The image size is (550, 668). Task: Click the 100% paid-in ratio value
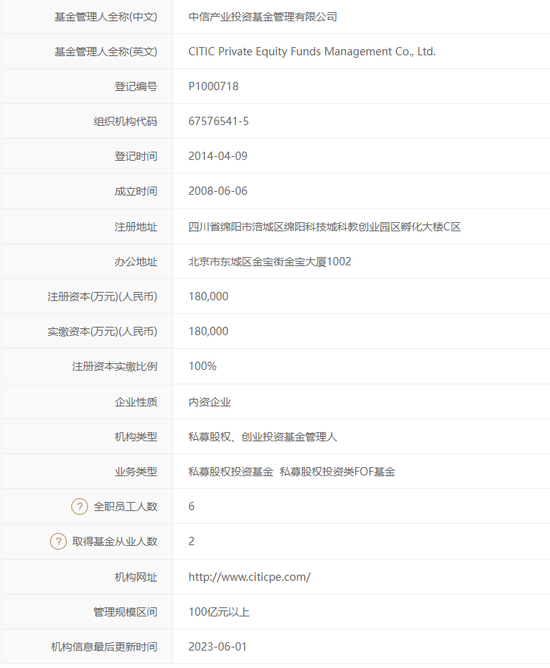click(202, 366)
